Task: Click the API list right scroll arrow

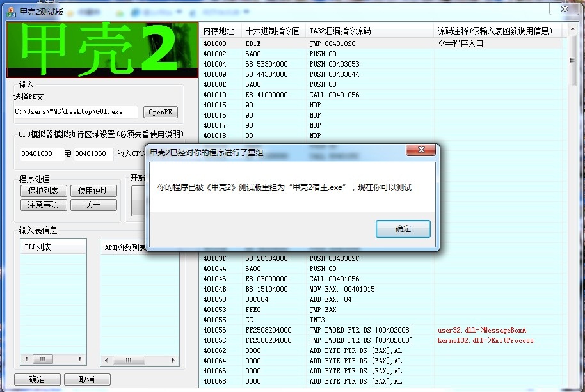Action: (x=173, y=360)
